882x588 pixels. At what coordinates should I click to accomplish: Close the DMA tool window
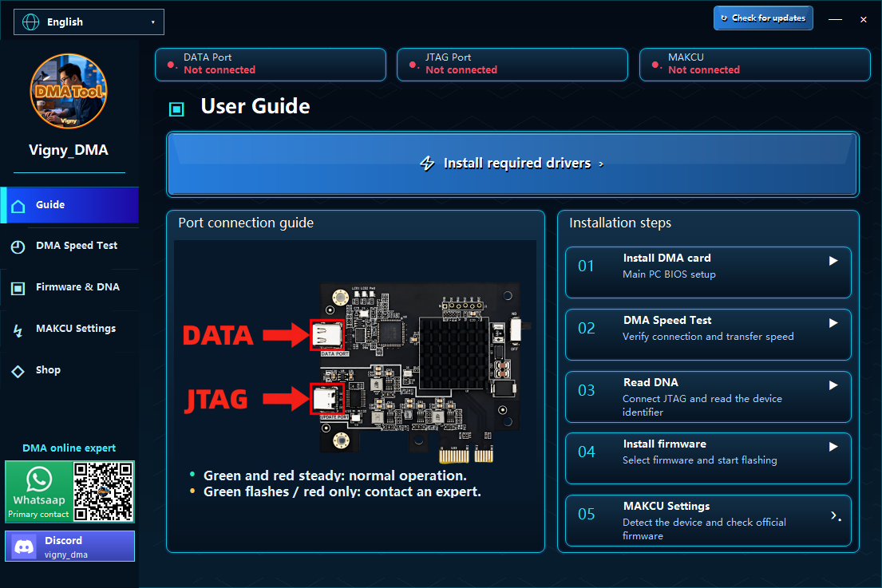pos(864,19)
